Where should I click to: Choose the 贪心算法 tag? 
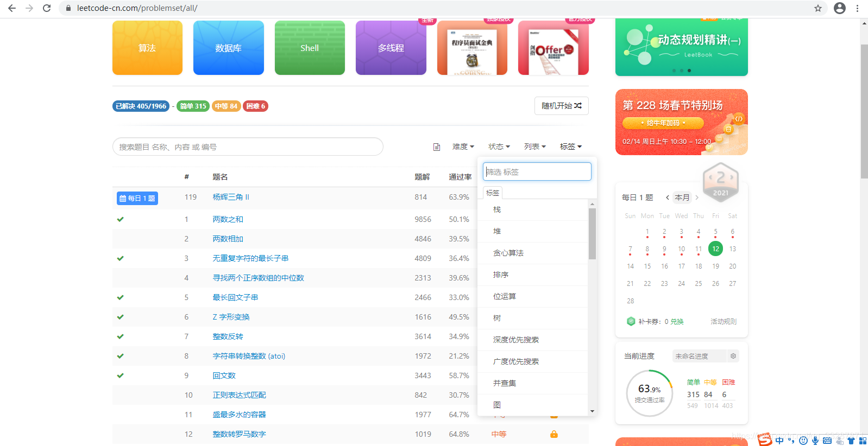[533, 253]
